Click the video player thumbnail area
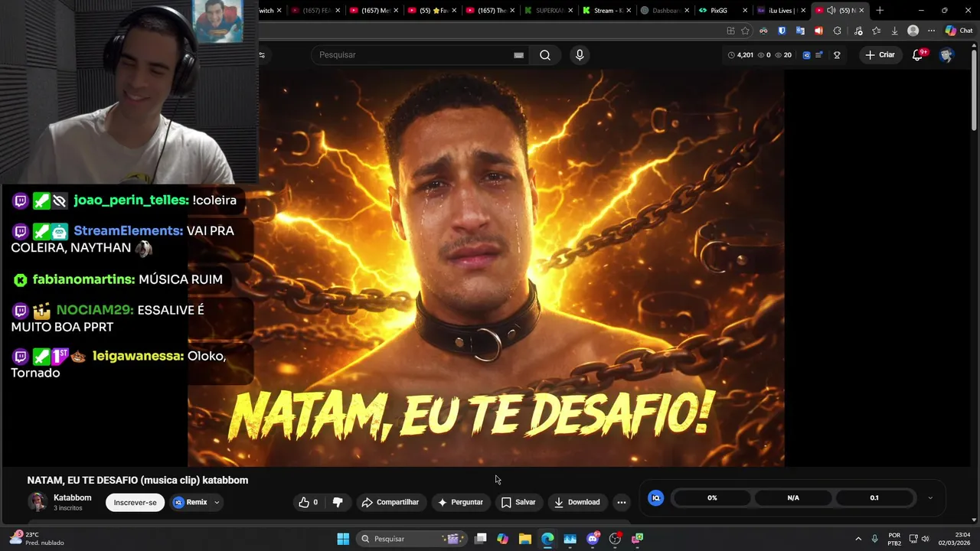 pyautogui.click(x=486, y=268)
